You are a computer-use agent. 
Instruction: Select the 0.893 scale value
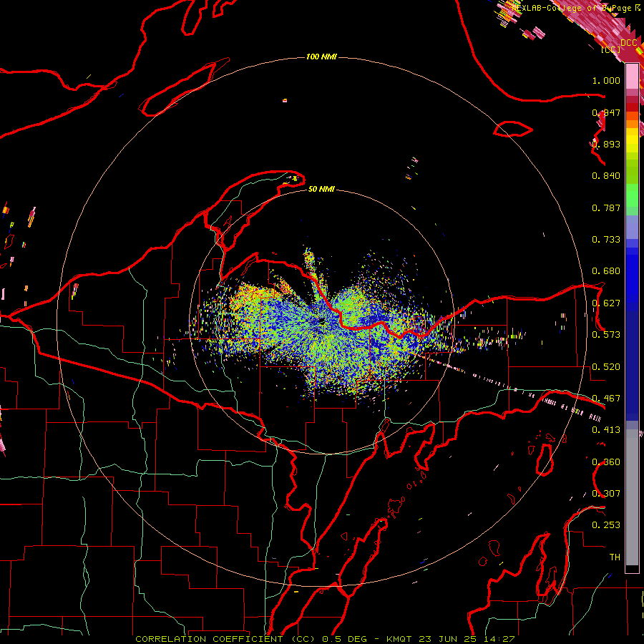click(606, 144)
